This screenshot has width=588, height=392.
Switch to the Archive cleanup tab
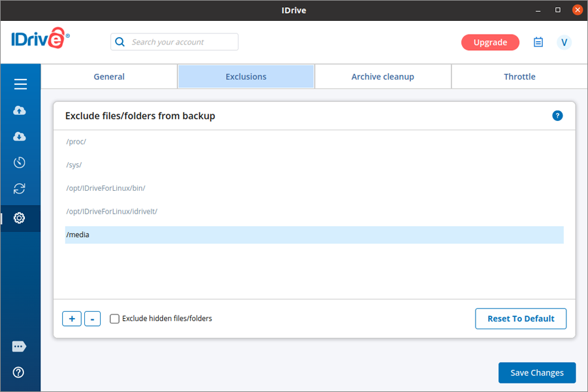click(x=383, y=76)
